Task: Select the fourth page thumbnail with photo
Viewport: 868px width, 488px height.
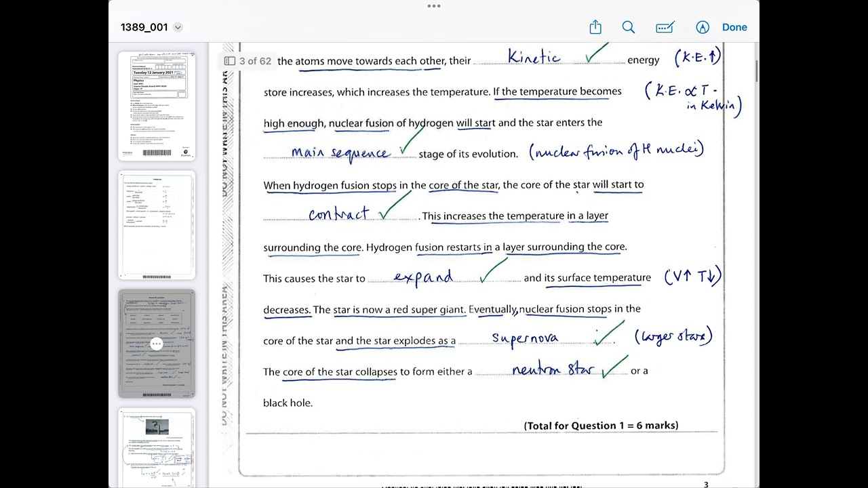Action: 157,448
